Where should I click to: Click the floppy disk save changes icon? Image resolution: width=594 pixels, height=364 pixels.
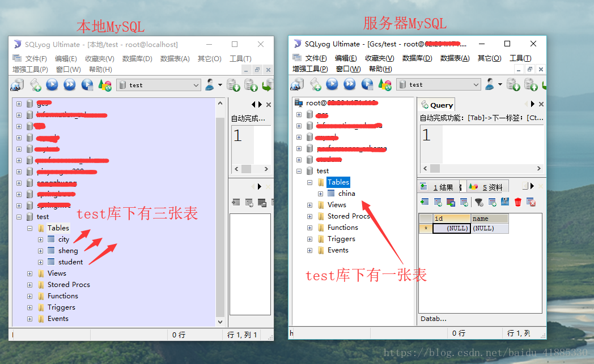pos(505,202)
